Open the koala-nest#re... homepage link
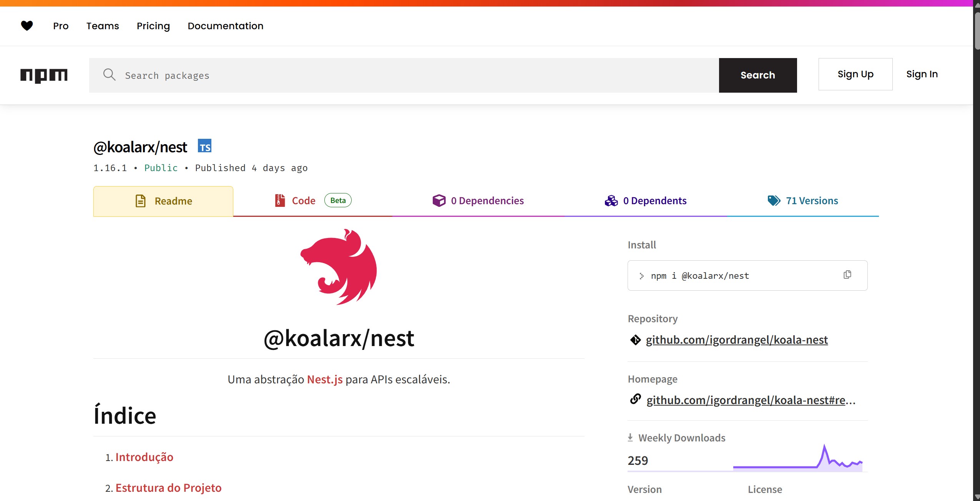This screenshot has width=980, height=501. (751, 400)
